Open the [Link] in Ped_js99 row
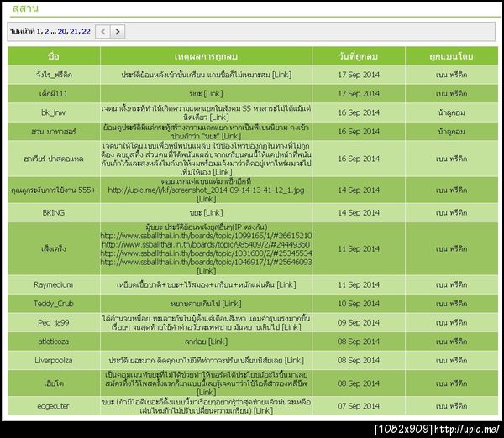504x438 pixels. [x=291, y=327]
